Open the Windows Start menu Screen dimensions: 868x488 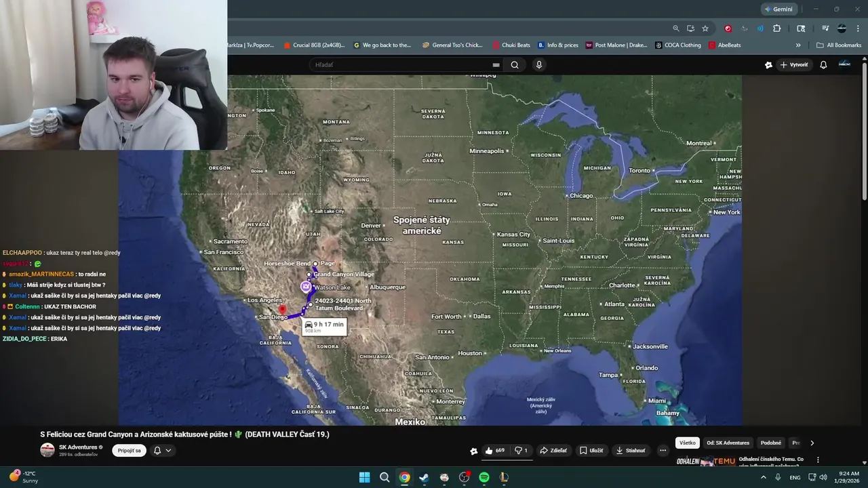point(364,477)
